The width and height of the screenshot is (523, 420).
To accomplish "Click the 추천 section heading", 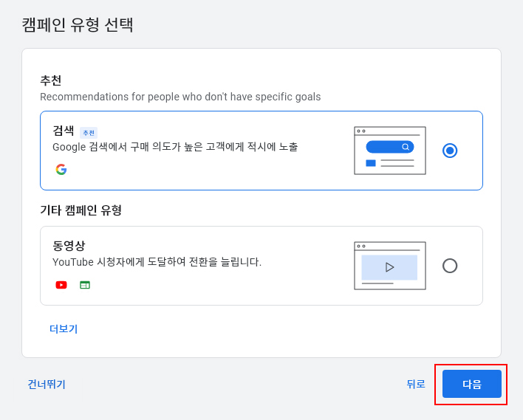I will coord(51,80).
